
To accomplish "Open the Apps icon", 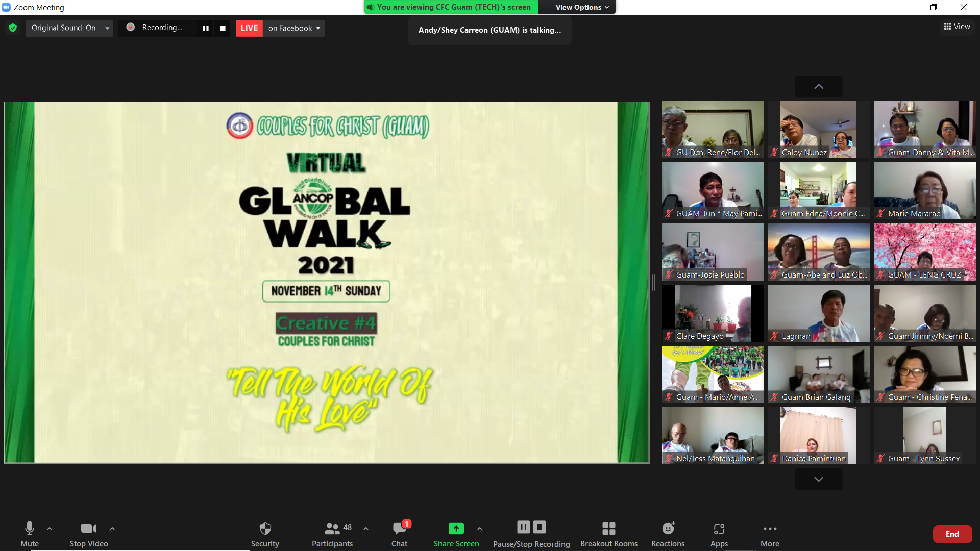I will pyautogui.click(x=719, y=529).
